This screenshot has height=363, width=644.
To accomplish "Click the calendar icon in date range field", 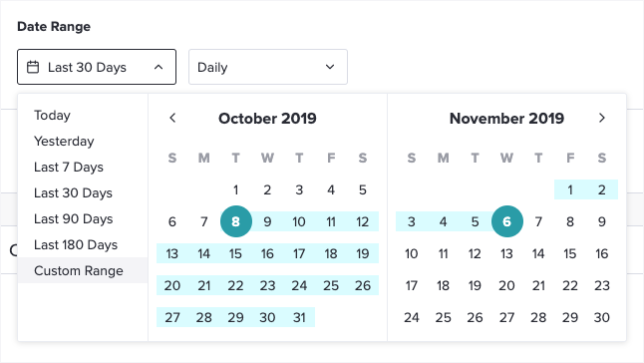I will click(33, 67).
